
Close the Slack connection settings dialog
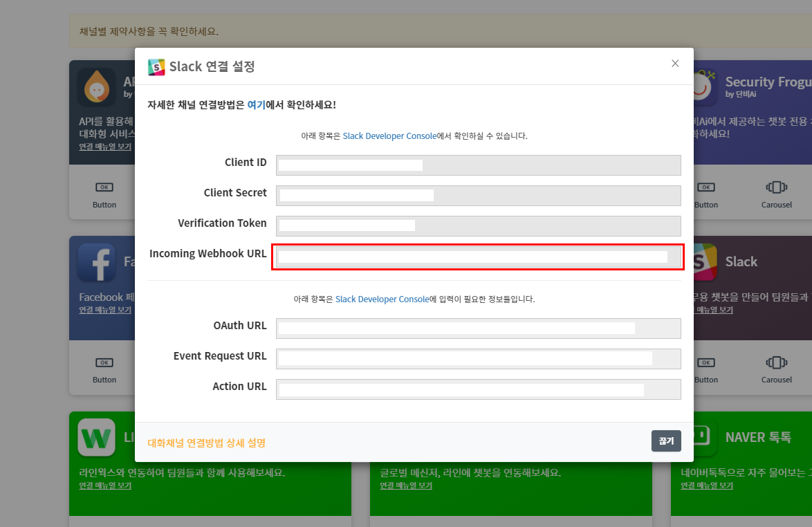coord(675,63)
